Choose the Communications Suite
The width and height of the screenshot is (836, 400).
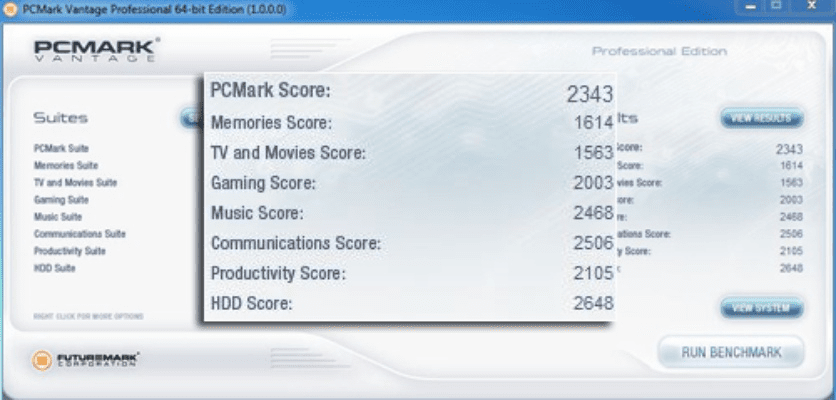coord(79,233)
